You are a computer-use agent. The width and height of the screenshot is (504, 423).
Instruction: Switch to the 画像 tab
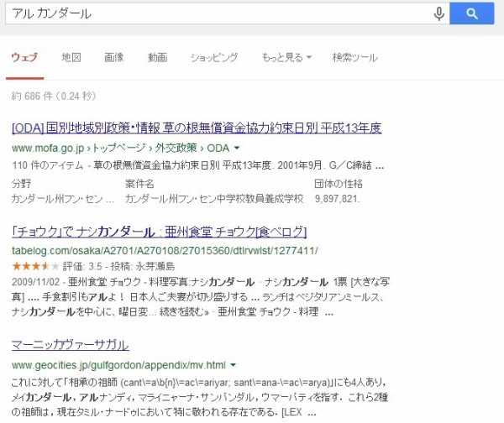(113, 58)
